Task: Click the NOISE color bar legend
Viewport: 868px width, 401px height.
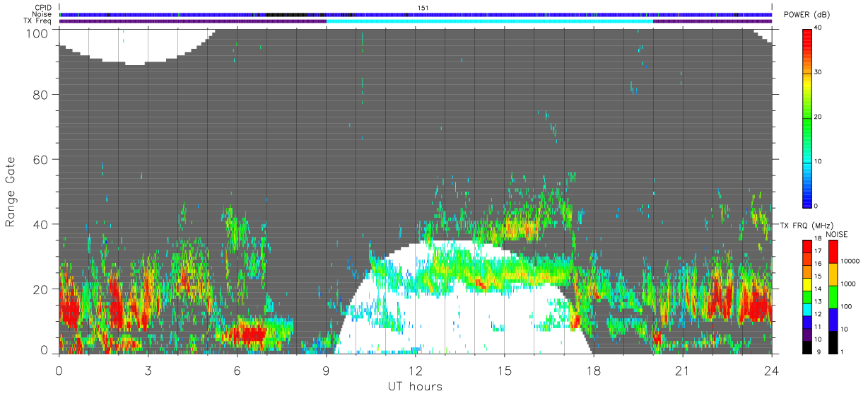Action: (x=833, y=297)
